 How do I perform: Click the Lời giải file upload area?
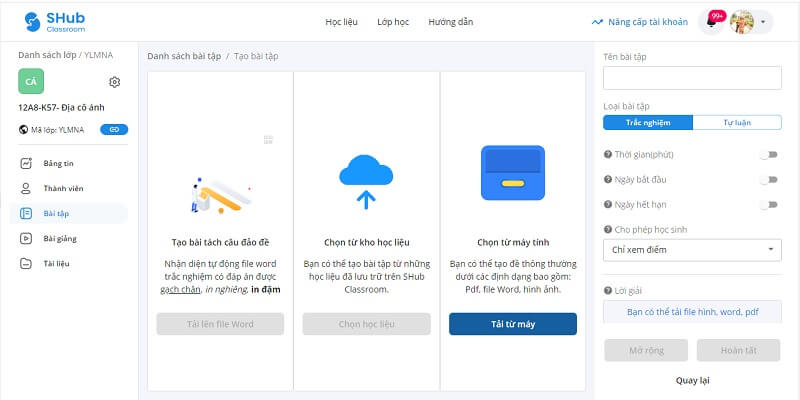point(692,312)
